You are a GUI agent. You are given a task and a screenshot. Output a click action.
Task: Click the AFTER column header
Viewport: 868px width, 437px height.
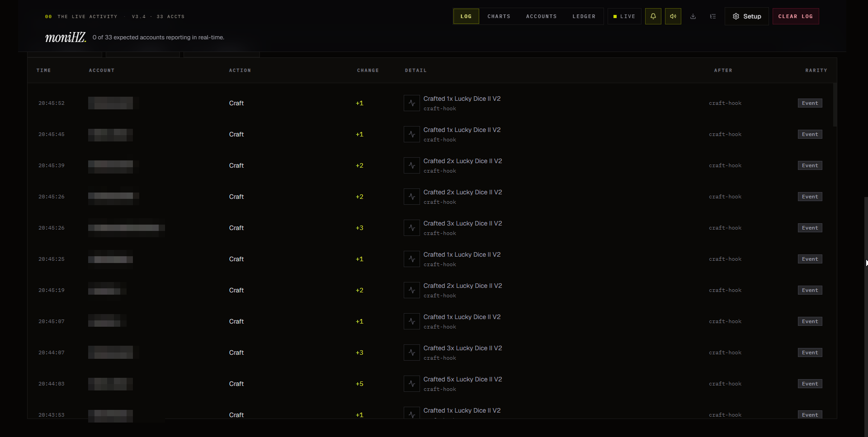pos(723,70)
